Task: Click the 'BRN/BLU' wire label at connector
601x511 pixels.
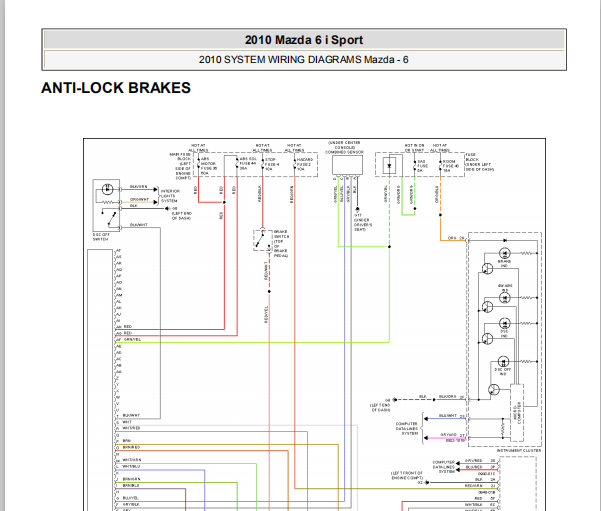Action: 131,485
